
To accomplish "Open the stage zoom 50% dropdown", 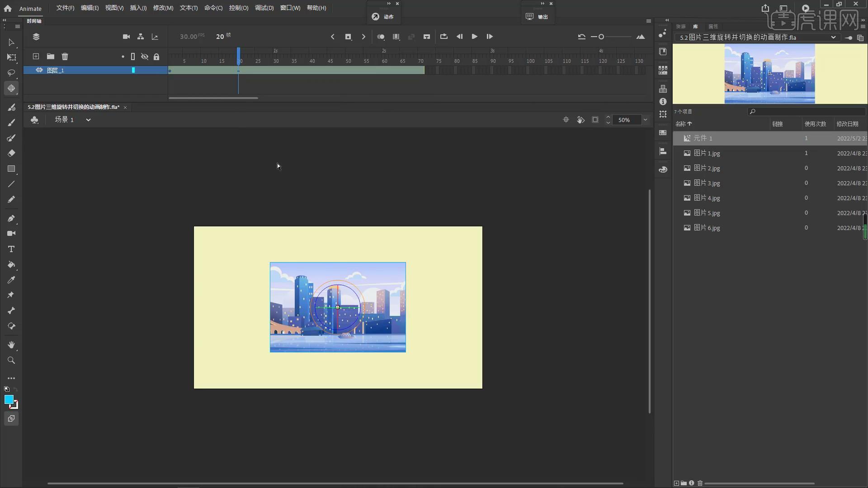I will click(645, 120).
